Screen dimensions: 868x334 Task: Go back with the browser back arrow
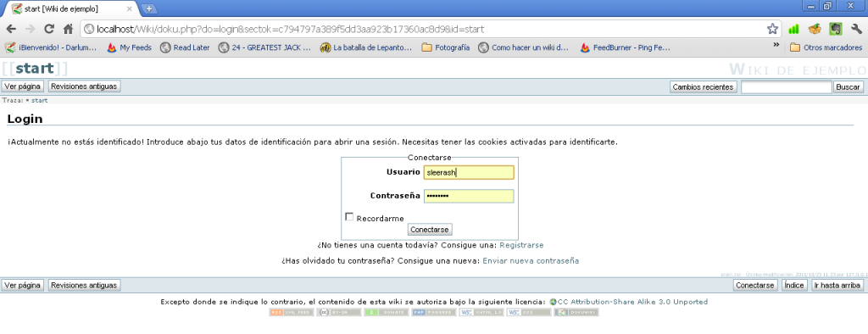coord(11,29)
